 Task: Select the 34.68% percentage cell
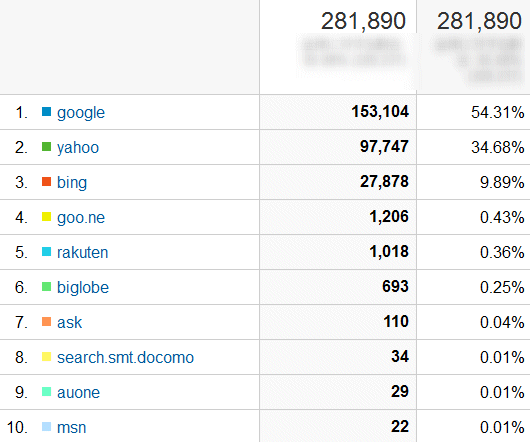[x=474, y=147]
